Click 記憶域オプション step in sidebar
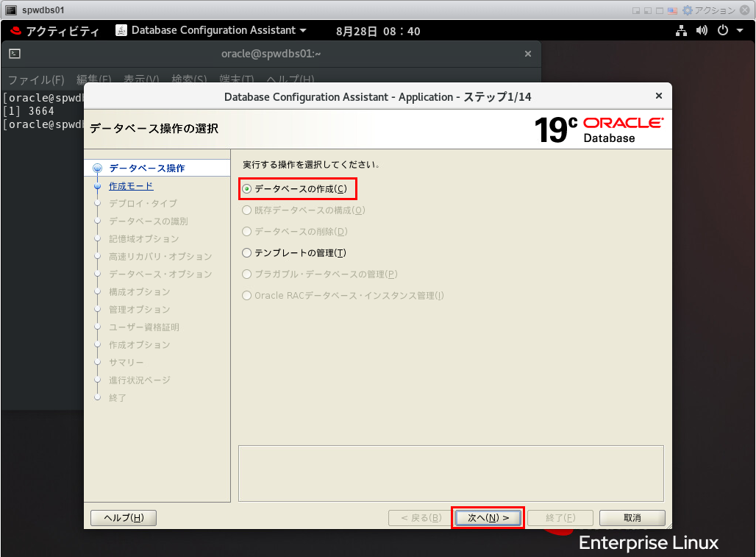The width and height of the screenshot is (756, 557). [143, 238]
